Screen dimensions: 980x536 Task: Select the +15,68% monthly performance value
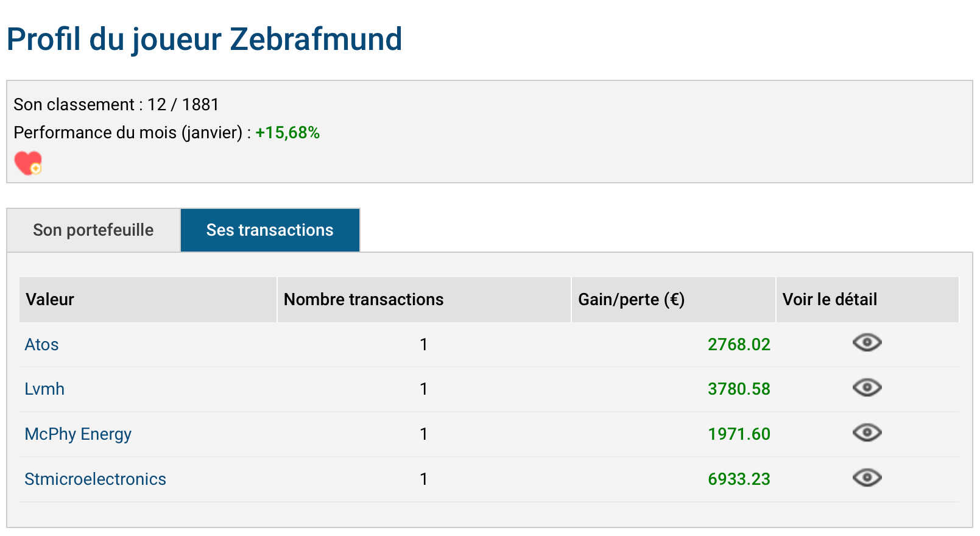[x=287, y=133]
